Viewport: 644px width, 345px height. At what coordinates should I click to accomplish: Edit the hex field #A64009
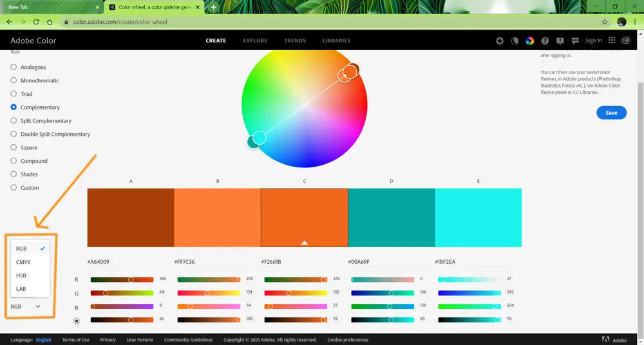pyautogui.click(x=128, y=261)
